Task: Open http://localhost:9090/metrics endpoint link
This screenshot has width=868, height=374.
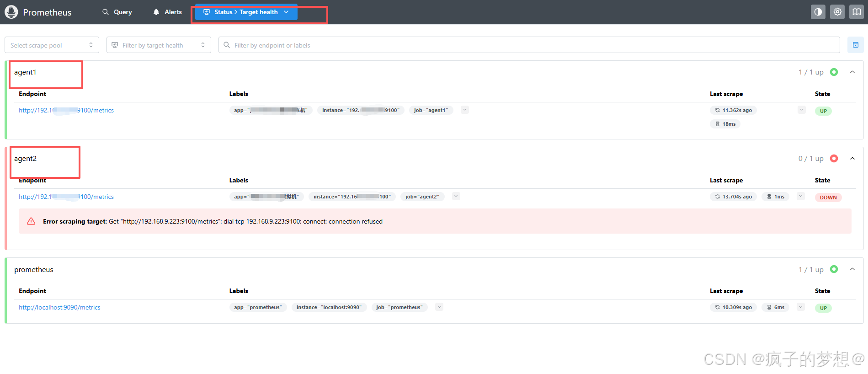Action: point(59,307)
